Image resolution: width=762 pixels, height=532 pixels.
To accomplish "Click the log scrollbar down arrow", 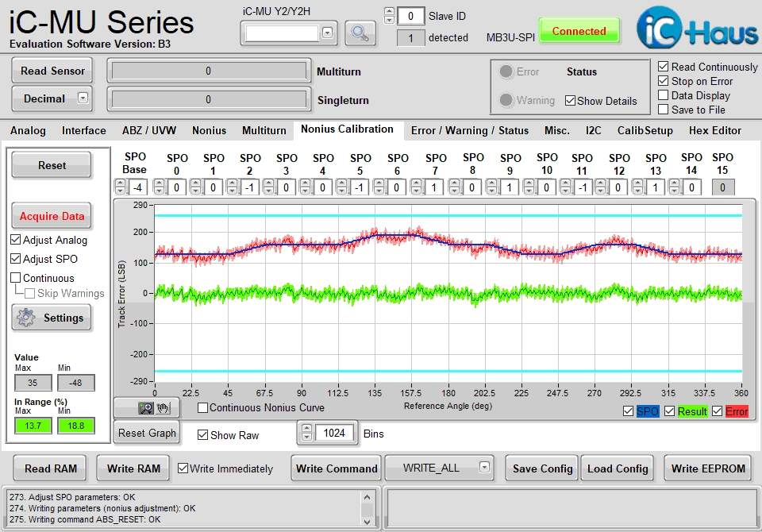I will tap(368, 522).
